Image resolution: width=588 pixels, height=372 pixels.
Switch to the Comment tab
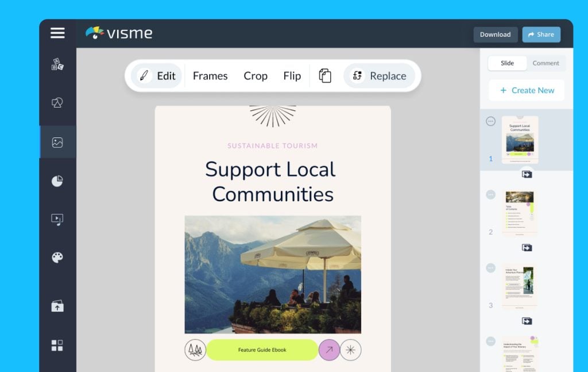tap(546, 63)
